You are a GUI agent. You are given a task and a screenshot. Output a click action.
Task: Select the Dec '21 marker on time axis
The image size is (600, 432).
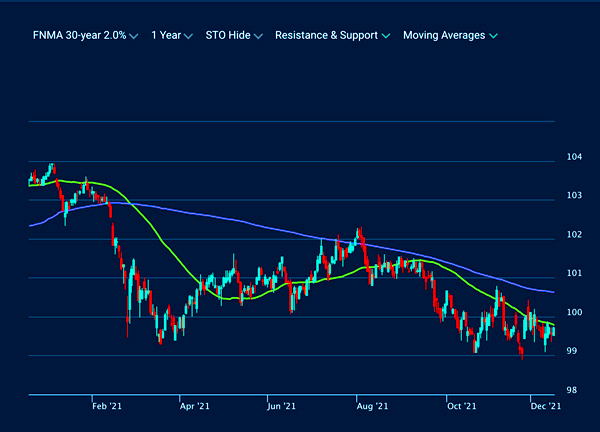547,407
